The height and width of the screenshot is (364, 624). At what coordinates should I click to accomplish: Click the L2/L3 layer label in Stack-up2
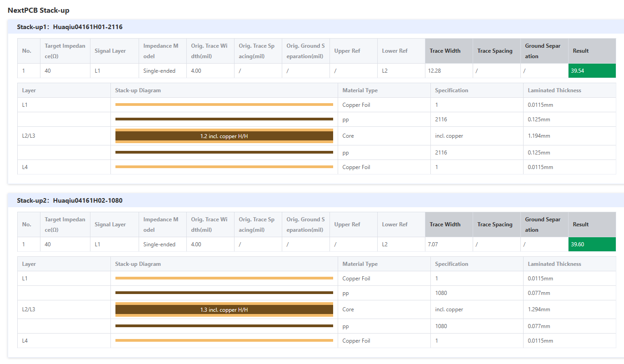click(x=29, y=309)
